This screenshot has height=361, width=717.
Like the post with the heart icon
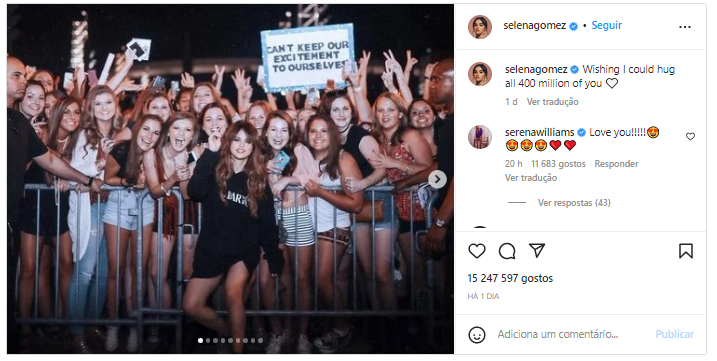pos(477,251)
